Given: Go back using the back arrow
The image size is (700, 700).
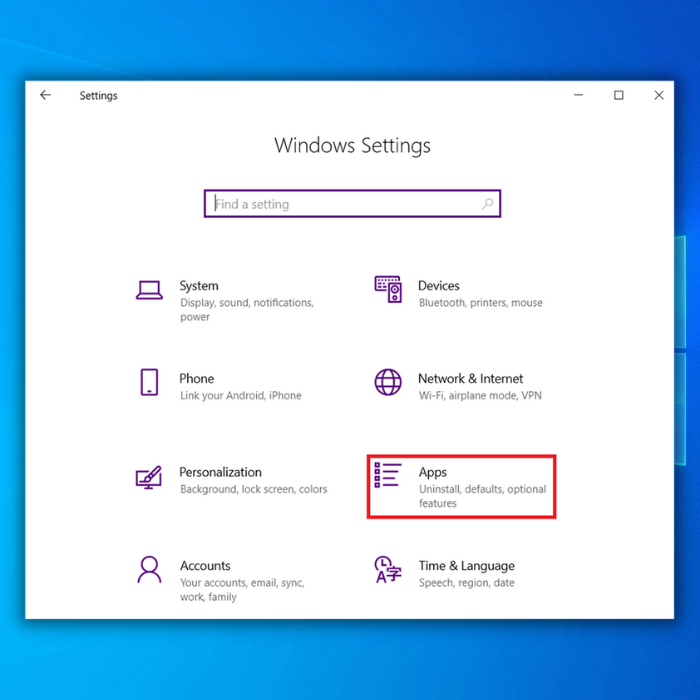Looking at the screenshot, I should (x=46, y=95).
